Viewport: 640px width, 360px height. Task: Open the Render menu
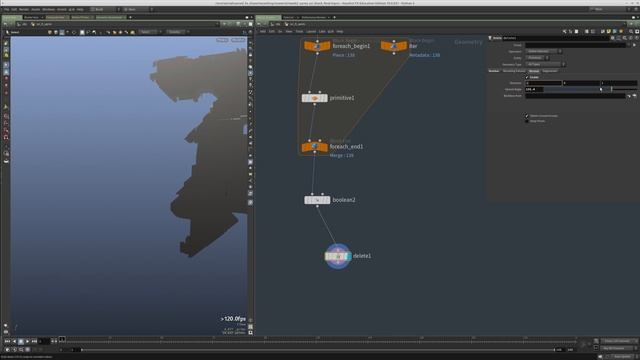24,9
